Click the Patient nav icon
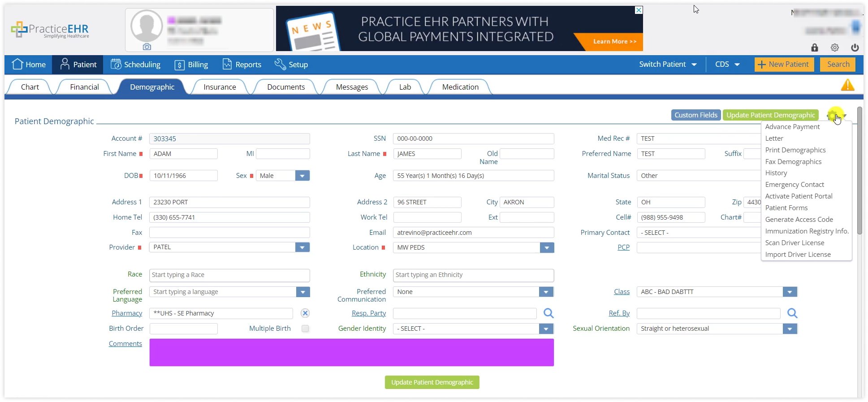 click(x=65, y=64)
